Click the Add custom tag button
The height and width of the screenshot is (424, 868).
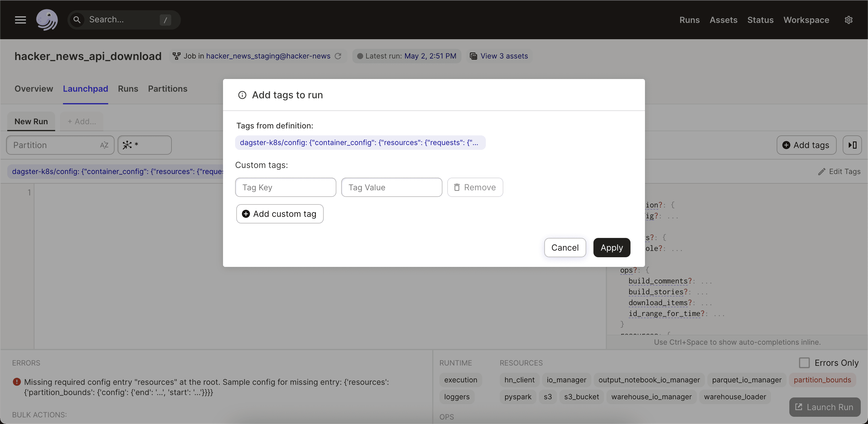(x=280, y=214)
